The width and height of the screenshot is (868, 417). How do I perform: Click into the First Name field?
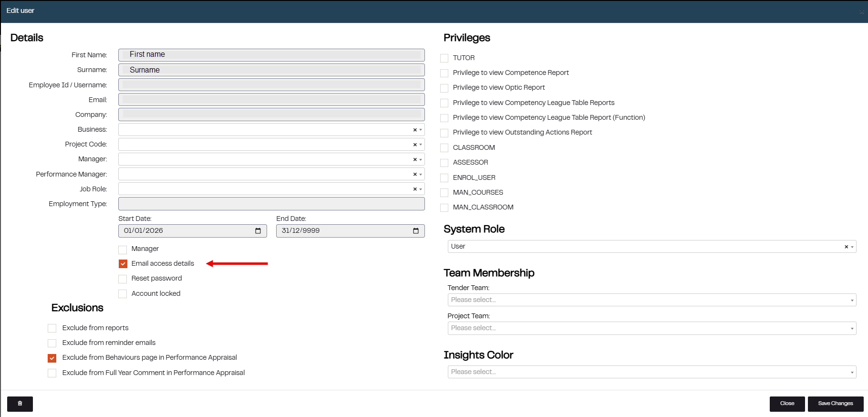(x=271, y=55)
